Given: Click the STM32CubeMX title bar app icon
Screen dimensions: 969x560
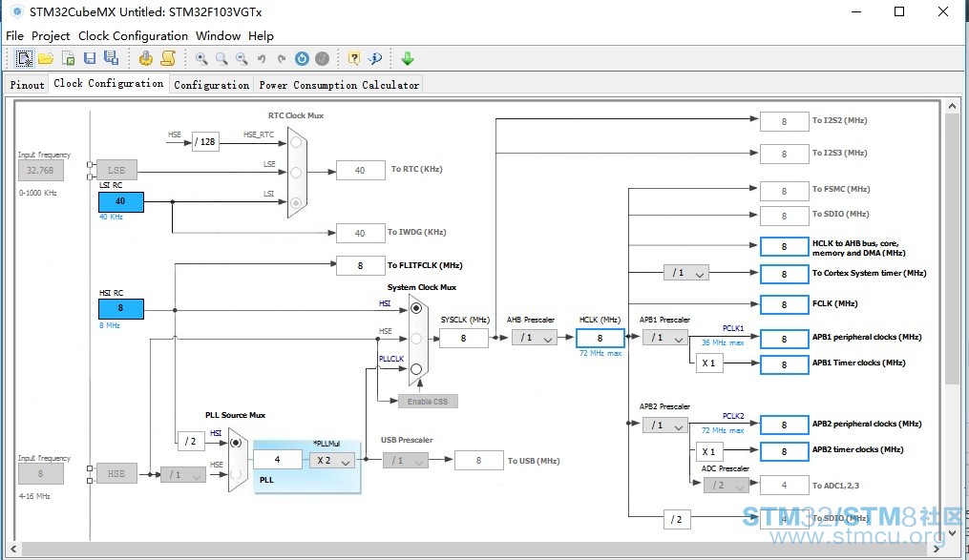Looking at the screenshot, I should tap(16, 11).
